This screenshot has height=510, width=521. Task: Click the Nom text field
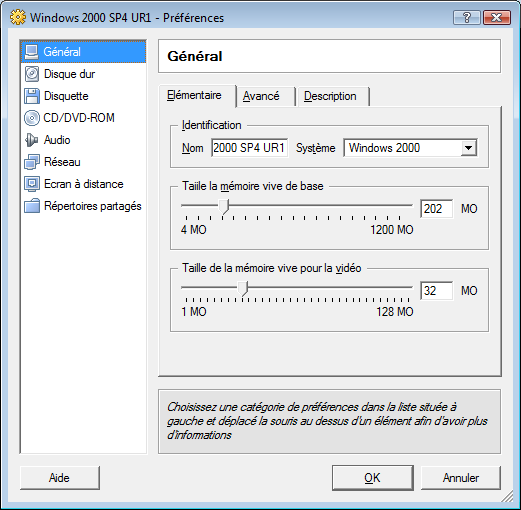(x=249, y=148)
